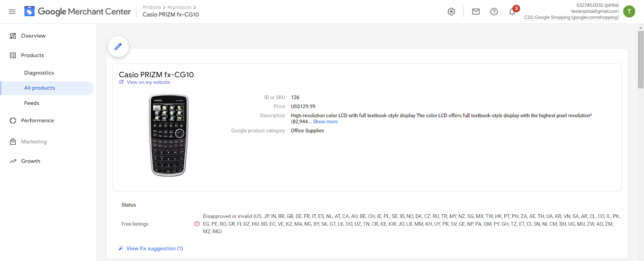
Task: Click the Free listings status label
Action: [135, 224]
